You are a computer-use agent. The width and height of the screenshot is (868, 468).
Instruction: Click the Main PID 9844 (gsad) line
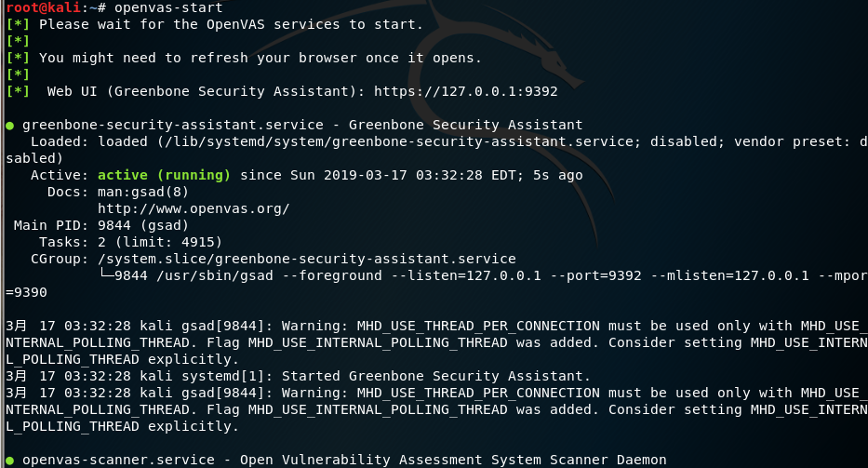[x=100, y=225]
